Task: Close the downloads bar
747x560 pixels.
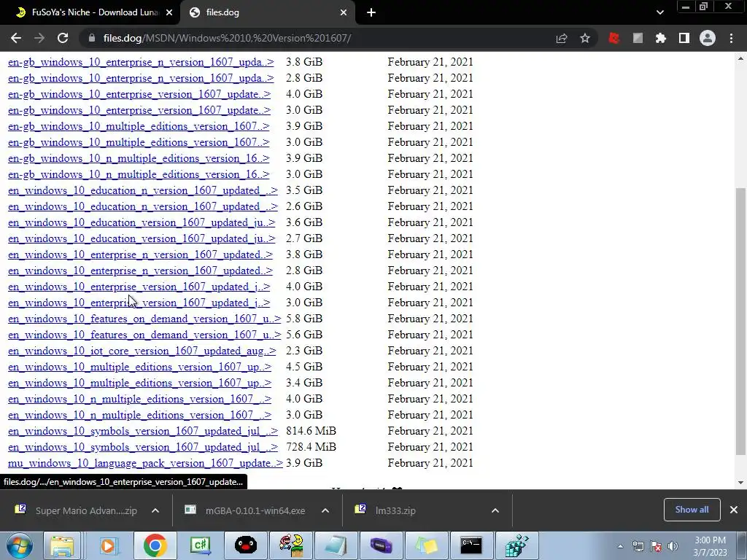Action: point(734,510)
